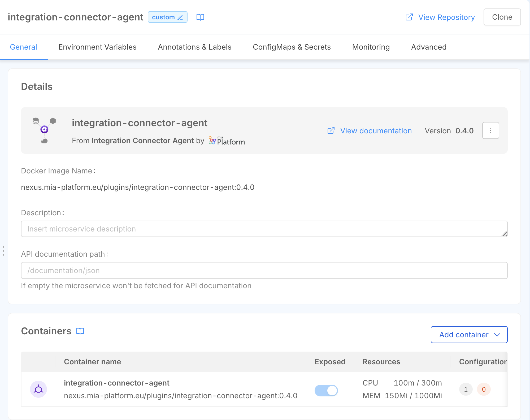Click the Version 0.4.0 label
530x420 pixels.
tap(449, 131)
